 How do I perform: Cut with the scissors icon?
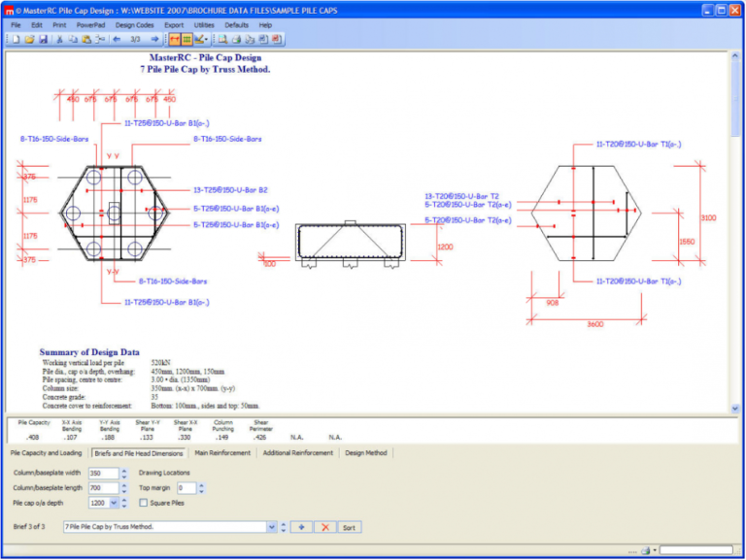tap(59, 40)
